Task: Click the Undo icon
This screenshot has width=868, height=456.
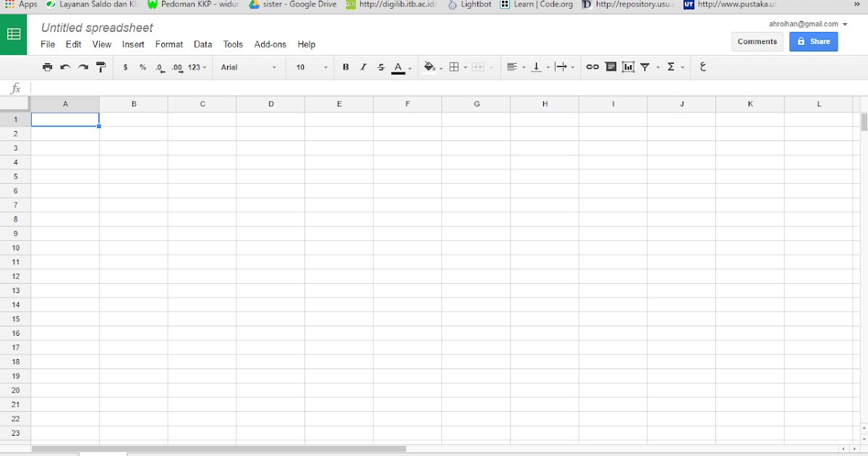Action: pyautogui.click(x=65, y=67)
